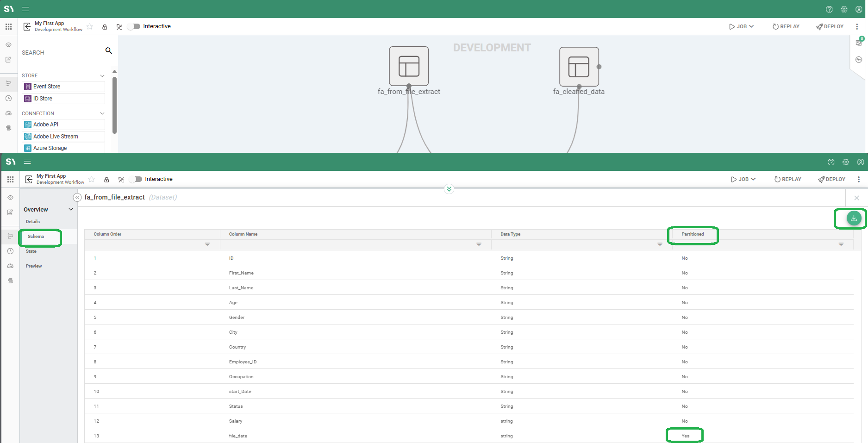Click the REPLAY button
868x443 pixels.
786,26
